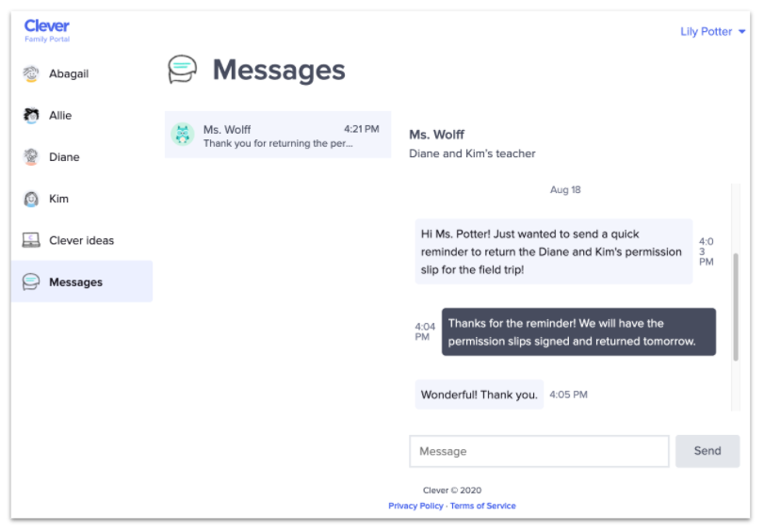
Task: Click the large Messages header icon
Action: [x=183, y=69]
